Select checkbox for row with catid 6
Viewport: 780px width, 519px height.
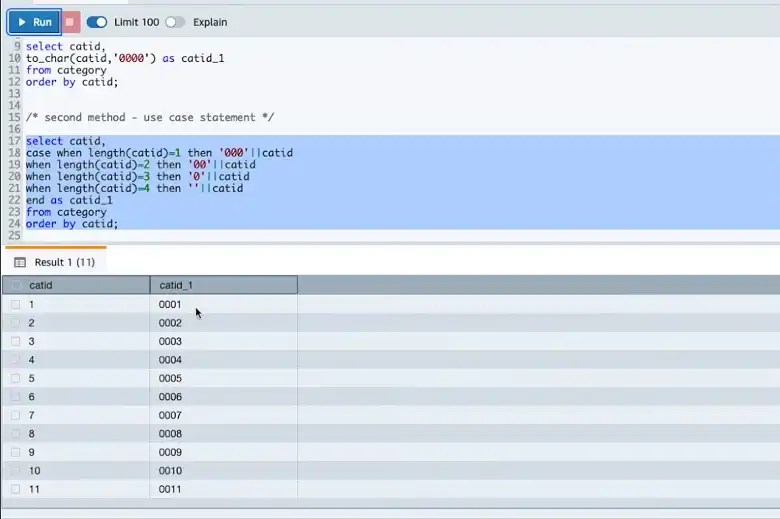click(x=15, y=397)
